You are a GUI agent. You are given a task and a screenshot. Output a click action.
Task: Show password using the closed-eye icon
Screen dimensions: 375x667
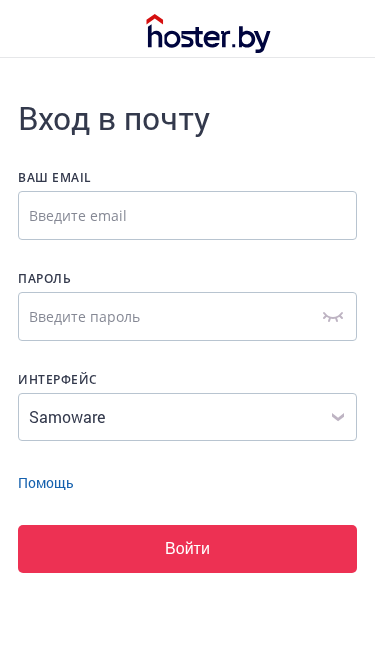click(x=332, y=316)
